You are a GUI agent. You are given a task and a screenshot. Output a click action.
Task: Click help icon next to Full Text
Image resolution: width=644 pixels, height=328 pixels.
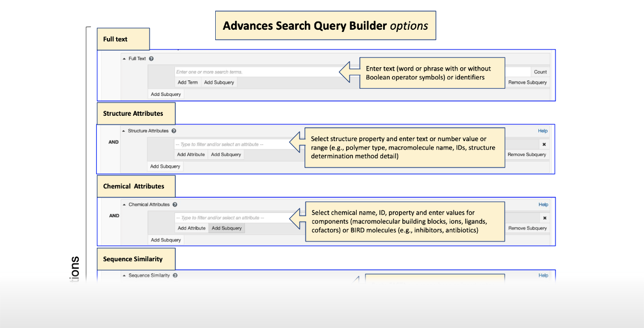[151, 58]
